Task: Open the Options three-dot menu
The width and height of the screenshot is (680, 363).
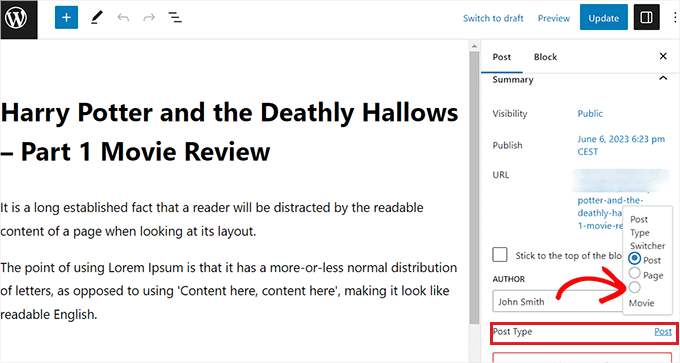Action: [675, 17]
